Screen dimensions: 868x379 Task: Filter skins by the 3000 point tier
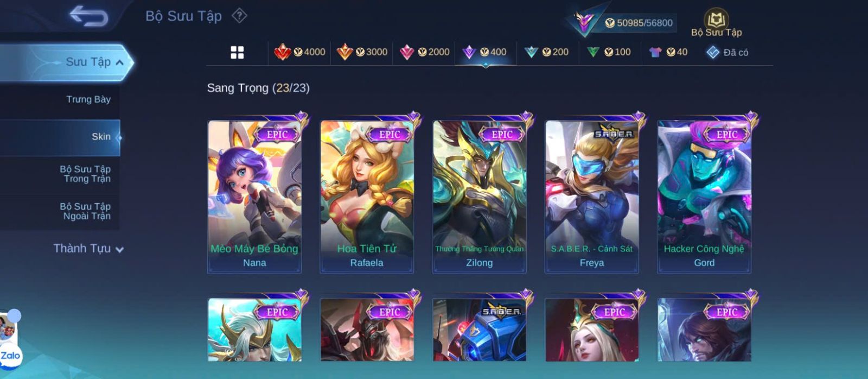[x=362, y=52]
